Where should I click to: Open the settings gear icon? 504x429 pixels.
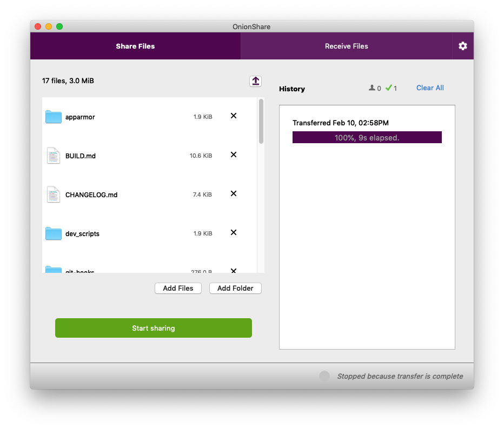click(x=462, y=46)
